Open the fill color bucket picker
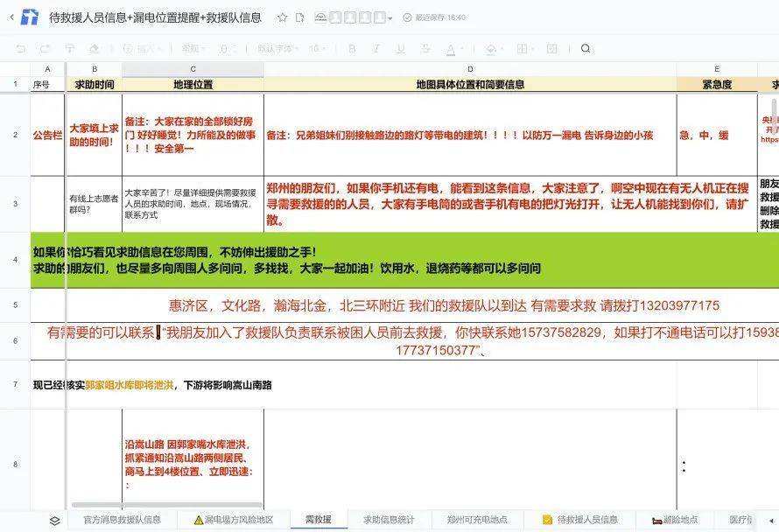Screen dimensions: 779x532 tap(491, 49)
